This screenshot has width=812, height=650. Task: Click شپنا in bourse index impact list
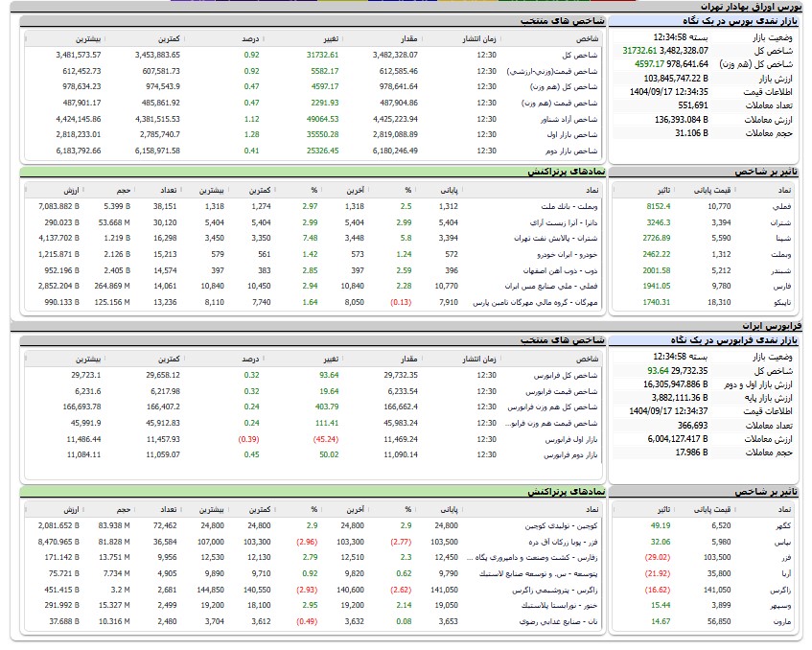pyautogui.click(x=782, y=238)
